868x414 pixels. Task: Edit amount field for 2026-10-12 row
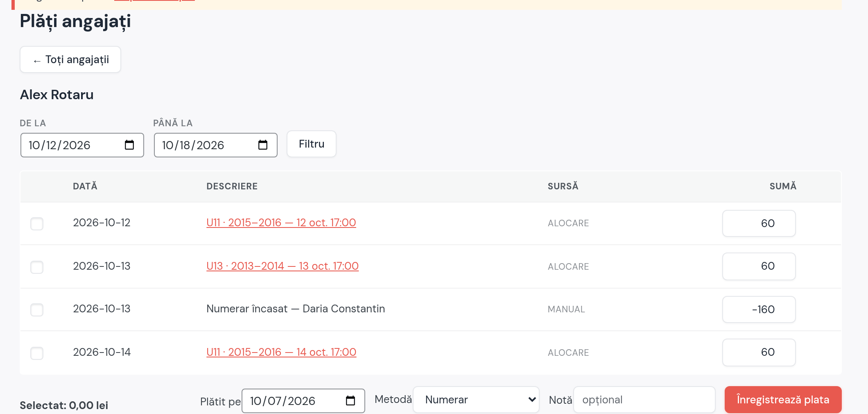[759, 223]
